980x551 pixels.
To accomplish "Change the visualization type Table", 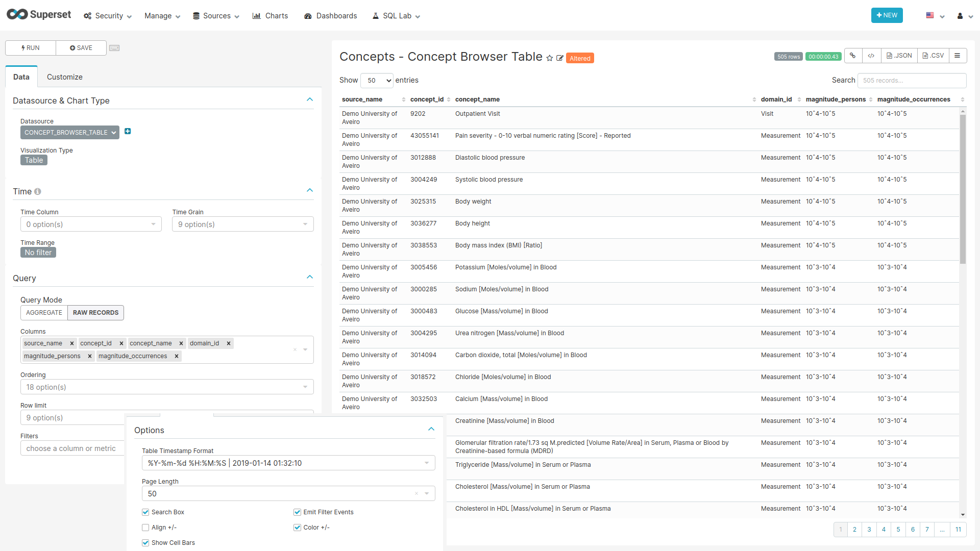I will click(x=34, y=160).
